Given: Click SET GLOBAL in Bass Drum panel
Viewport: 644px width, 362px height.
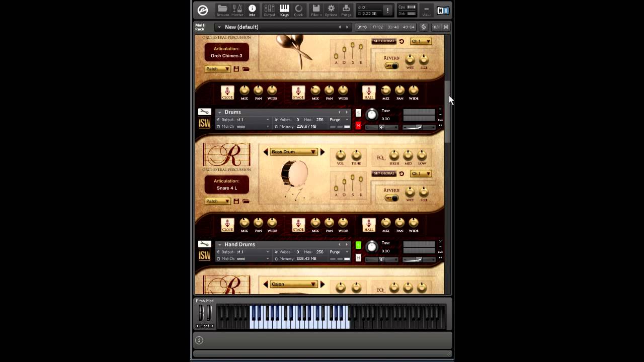Looking at the screenshot, I should (x=384, y=173).
